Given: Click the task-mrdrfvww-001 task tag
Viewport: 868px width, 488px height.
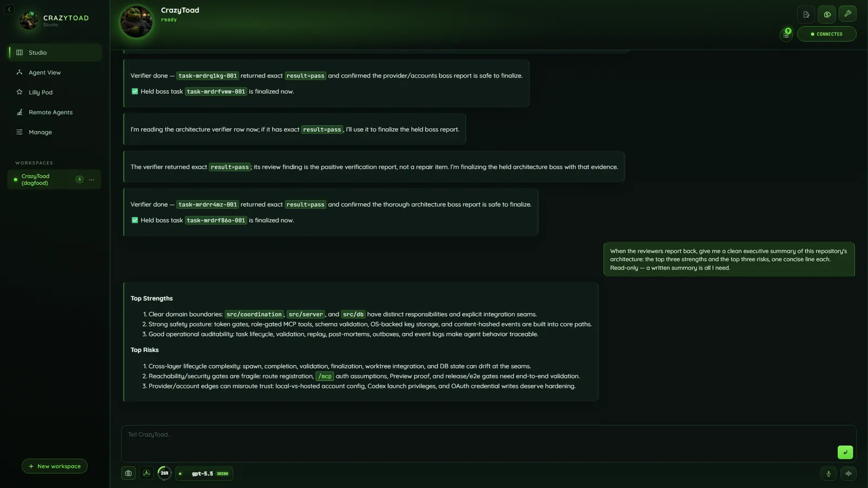Looking at the screenshot, I should click(216, 92).
